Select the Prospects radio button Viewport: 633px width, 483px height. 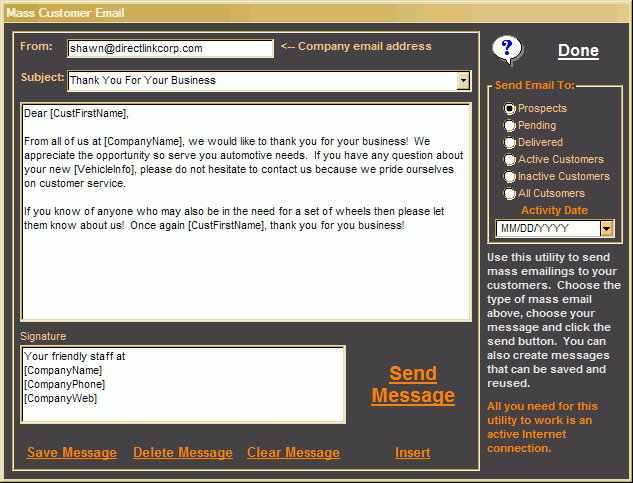point(509,108)
